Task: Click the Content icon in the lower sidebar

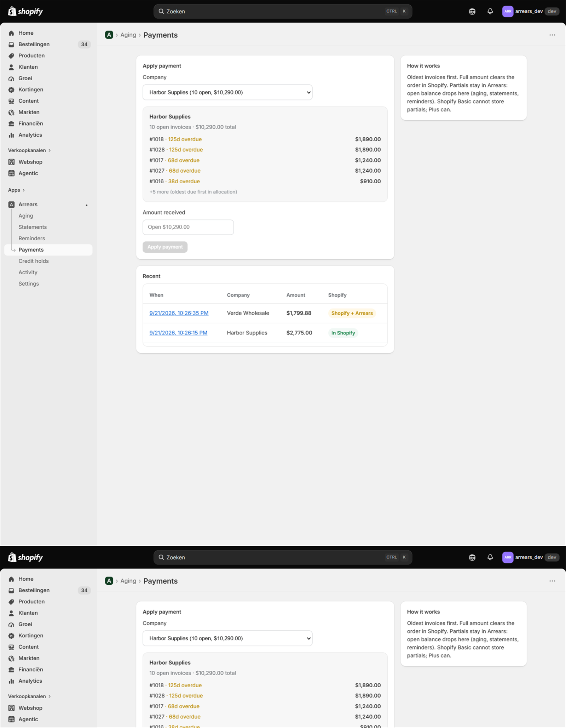Action: click(11, 647)
